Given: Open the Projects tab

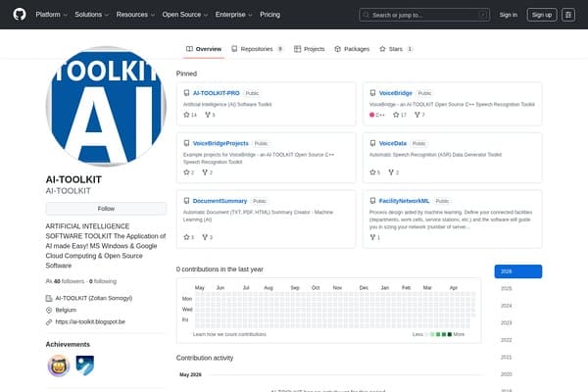Looking at the screenshot, I should click(309, 49).
